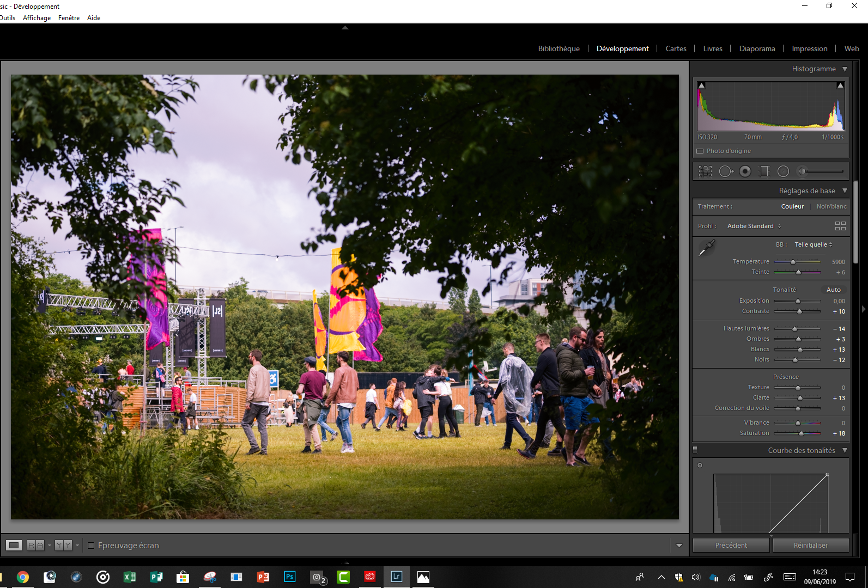The width and height of the screenshot is (868, 588).
Task: Toggle the highlight clipping indicator
Action: pyautogui.click(x=840, y=85)
